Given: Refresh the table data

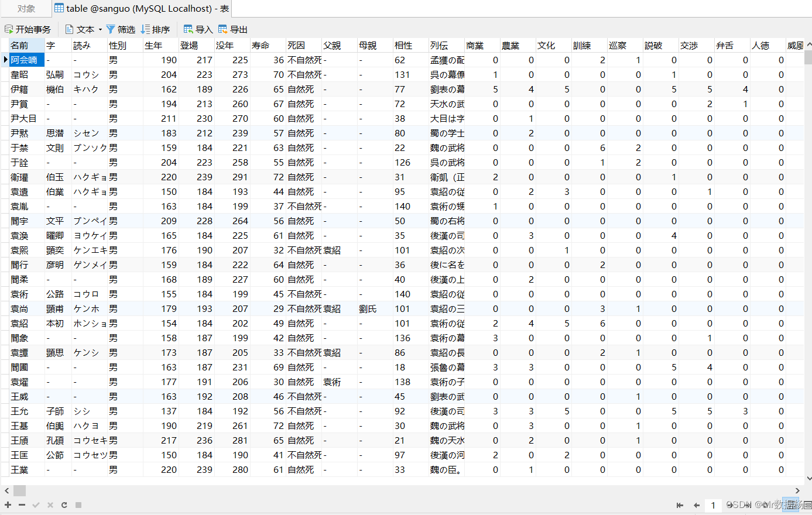Looking at the screenshot, I should point(64,504).
